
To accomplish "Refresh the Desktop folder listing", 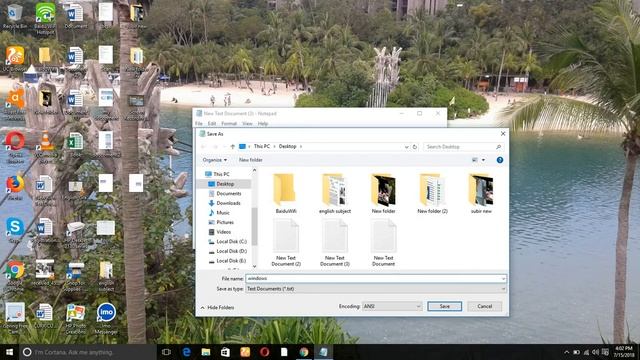I will click(x=415, y=147).
